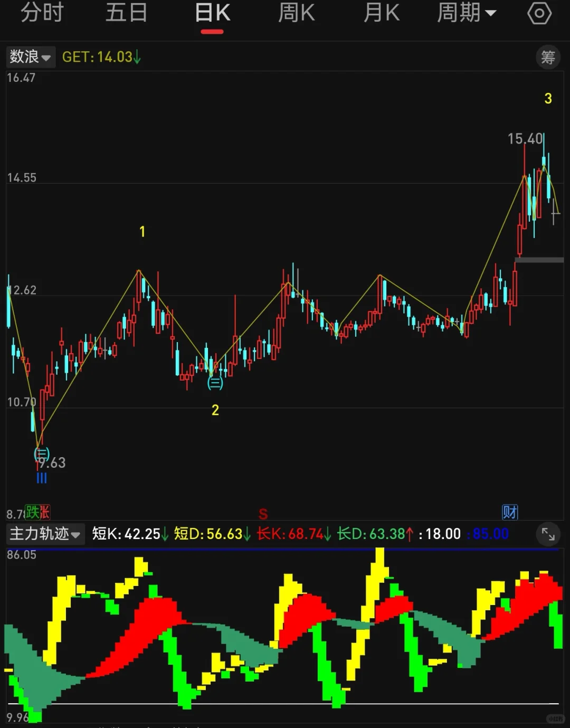Tap the 16.47 price axis label
The height and width of the screenshot is (728, 570).
point(21,78)
